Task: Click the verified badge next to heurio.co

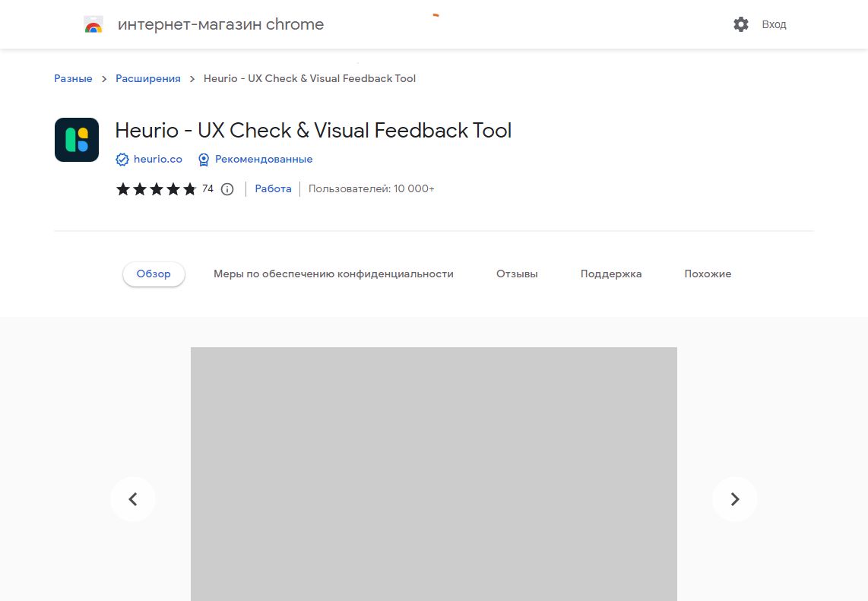Action: pos(122,160)
